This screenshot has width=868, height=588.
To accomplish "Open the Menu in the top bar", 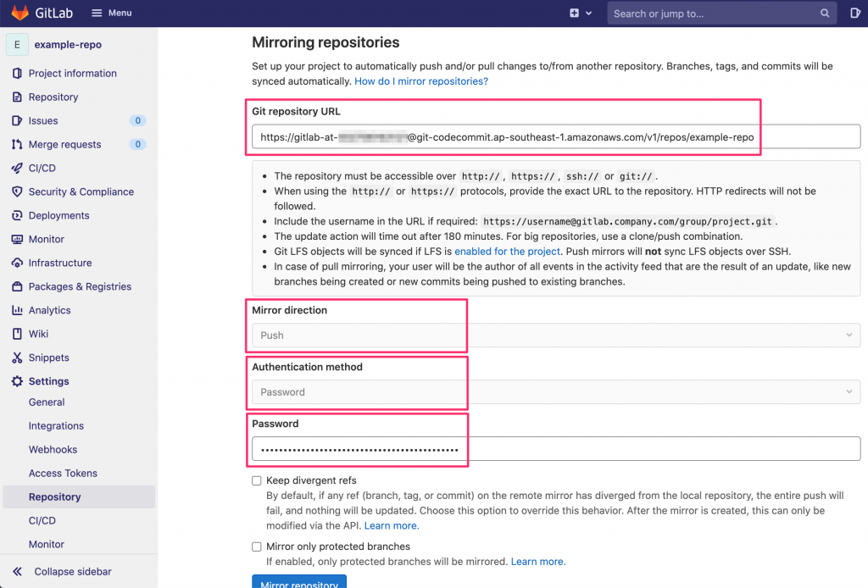I will click(x=111, y=13).
